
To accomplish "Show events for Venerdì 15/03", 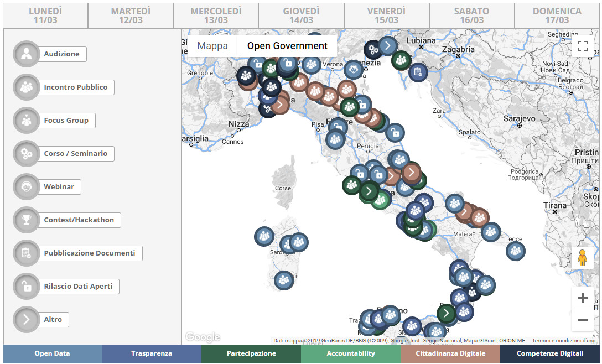I will coord(387,15).
